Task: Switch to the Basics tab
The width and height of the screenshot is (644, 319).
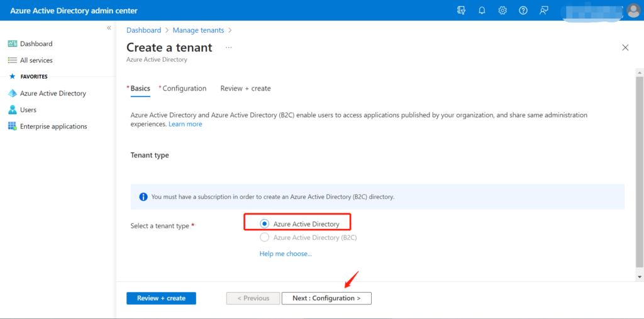Action: pos(140,88)
